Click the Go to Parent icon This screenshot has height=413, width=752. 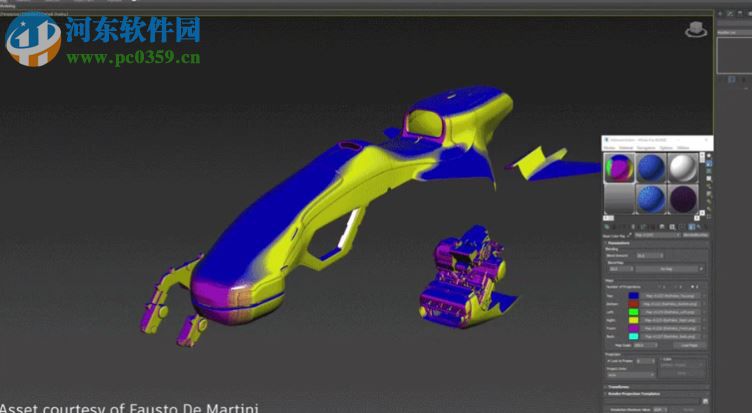point(700,227)
